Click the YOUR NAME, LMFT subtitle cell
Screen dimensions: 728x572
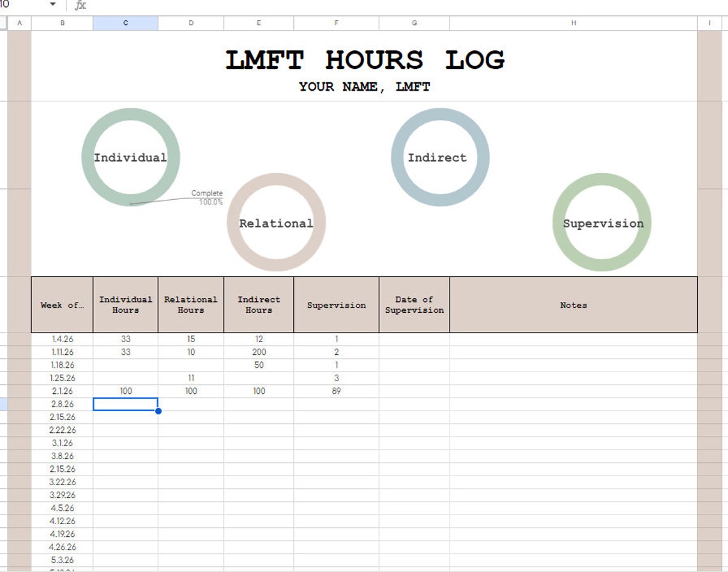(x=364, y=87)
